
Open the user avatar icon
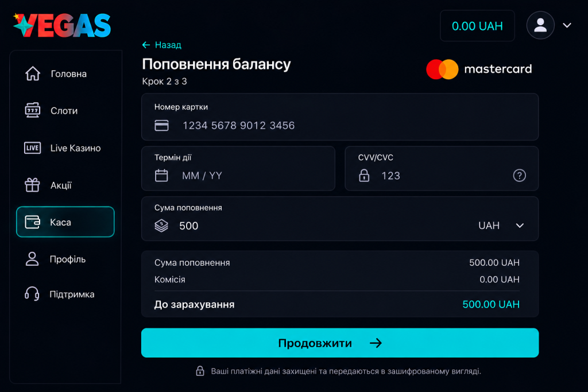tap(540, 25)
